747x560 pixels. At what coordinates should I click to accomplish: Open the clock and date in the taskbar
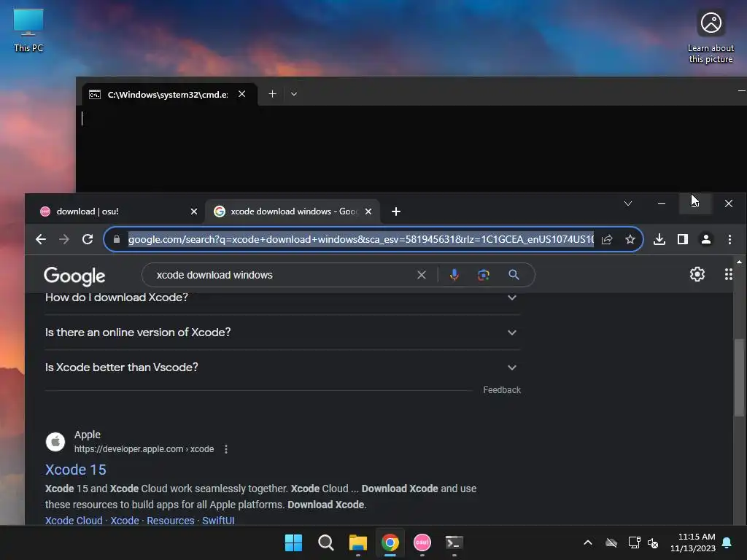pos(693,542)
